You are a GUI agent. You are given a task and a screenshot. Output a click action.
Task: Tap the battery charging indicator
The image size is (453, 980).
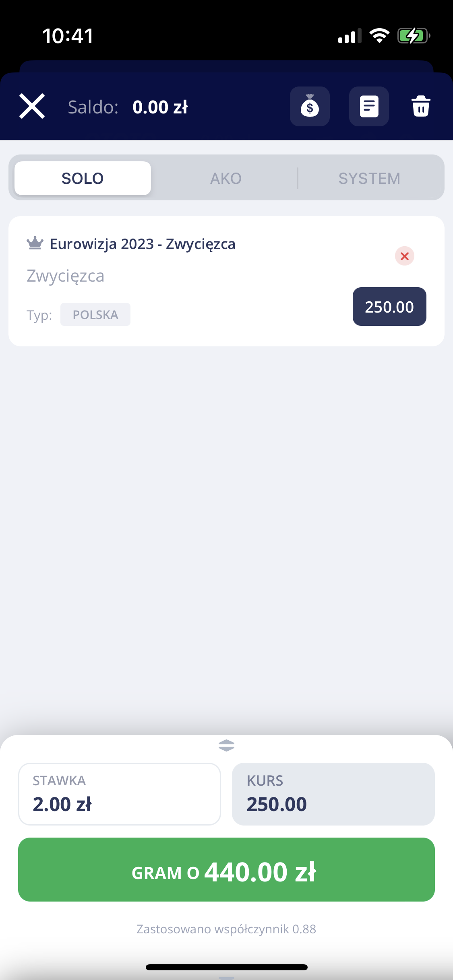point(414,36)
